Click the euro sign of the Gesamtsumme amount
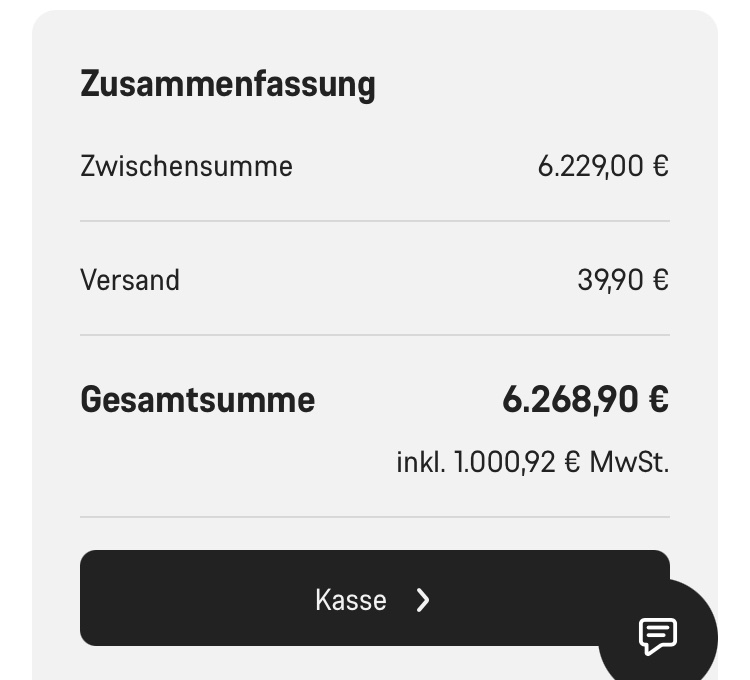This screenshot has height=680, width=750. (658, 400)
